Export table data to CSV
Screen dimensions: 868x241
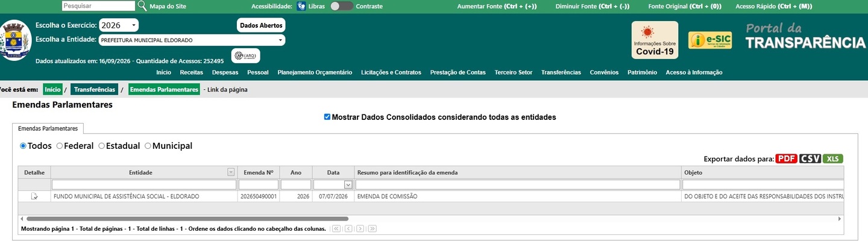tap(810, 158)
